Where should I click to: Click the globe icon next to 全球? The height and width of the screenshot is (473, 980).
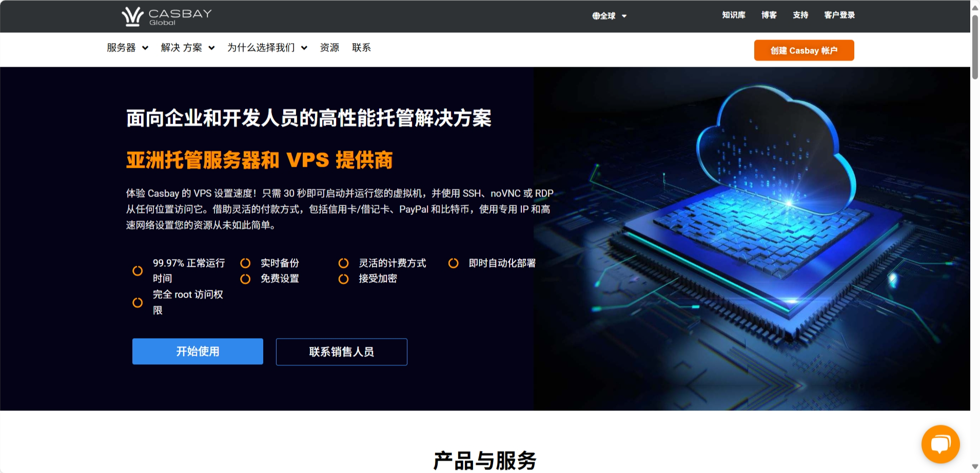click(596, 16)
